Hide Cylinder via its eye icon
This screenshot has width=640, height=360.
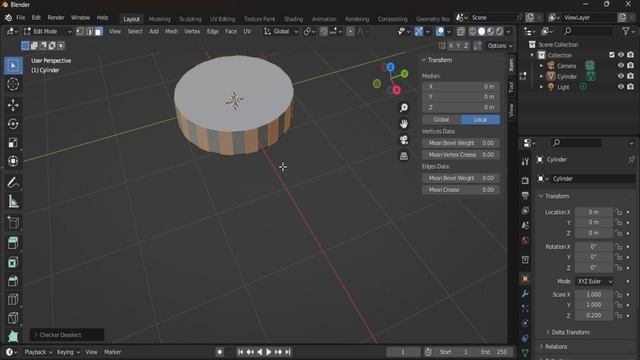pos(621,76)
